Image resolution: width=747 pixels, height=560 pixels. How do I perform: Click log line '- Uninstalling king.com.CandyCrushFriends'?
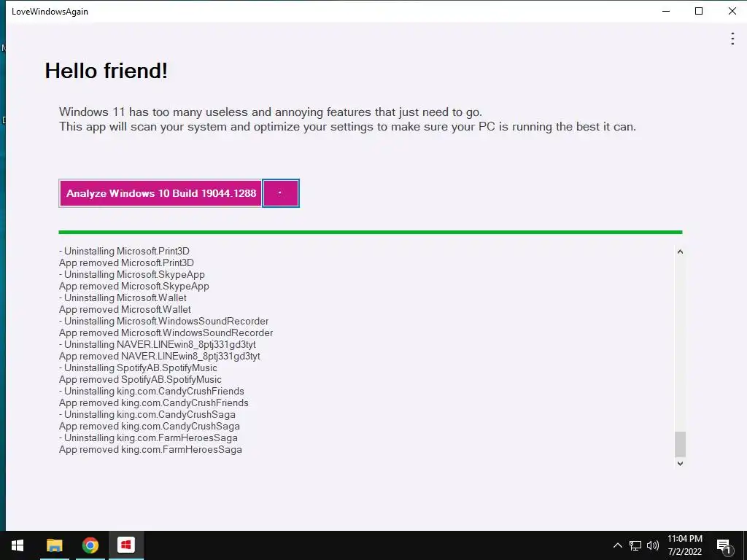coord(152,391)
